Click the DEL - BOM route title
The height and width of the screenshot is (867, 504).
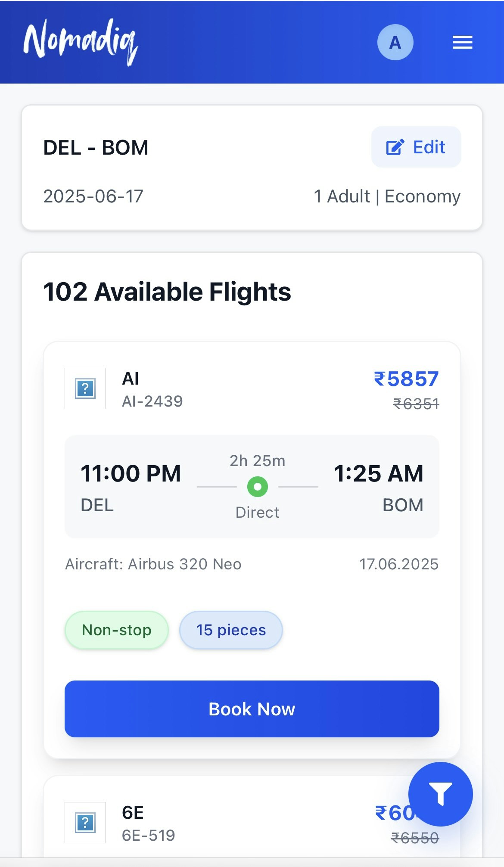click(x=96, y=148)
